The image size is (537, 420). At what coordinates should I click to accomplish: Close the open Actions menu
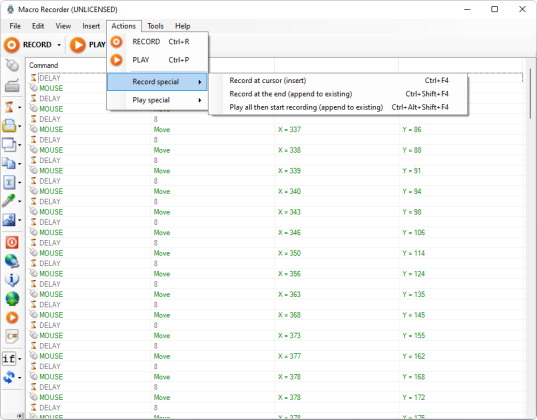tap(124, 26)
